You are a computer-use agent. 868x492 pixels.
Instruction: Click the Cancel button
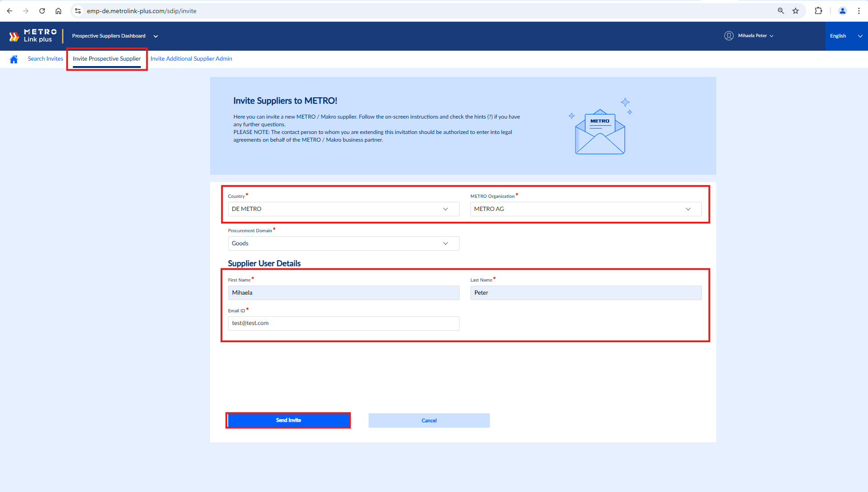tap(429, 420)
